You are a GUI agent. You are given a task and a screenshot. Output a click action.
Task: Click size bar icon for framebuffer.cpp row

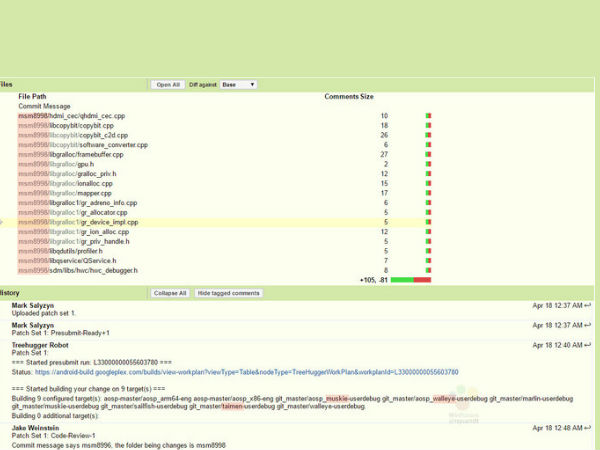428,155
